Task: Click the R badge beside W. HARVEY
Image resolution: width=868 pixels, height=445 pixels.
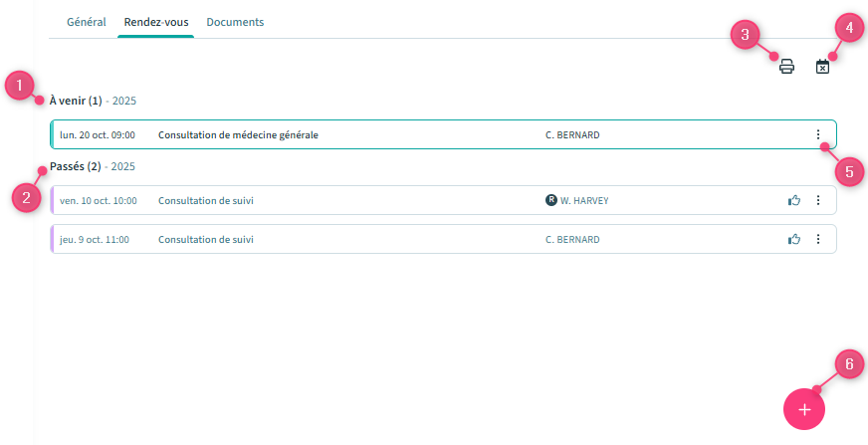Action: coord(551,200)
